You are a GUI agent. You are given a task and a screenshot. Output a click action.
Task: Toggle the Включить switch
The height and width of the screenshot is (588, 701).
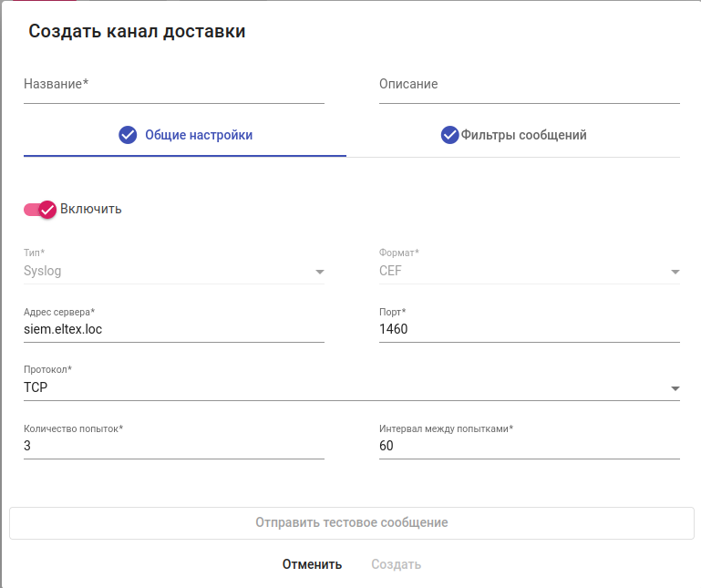point(40,209)
